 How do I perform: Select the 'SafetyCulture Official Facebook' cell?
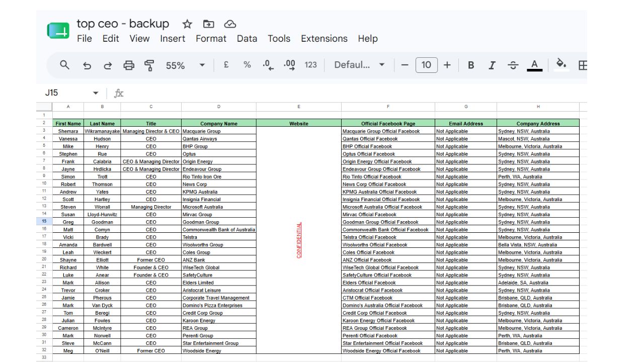click(x=388, y=275)
